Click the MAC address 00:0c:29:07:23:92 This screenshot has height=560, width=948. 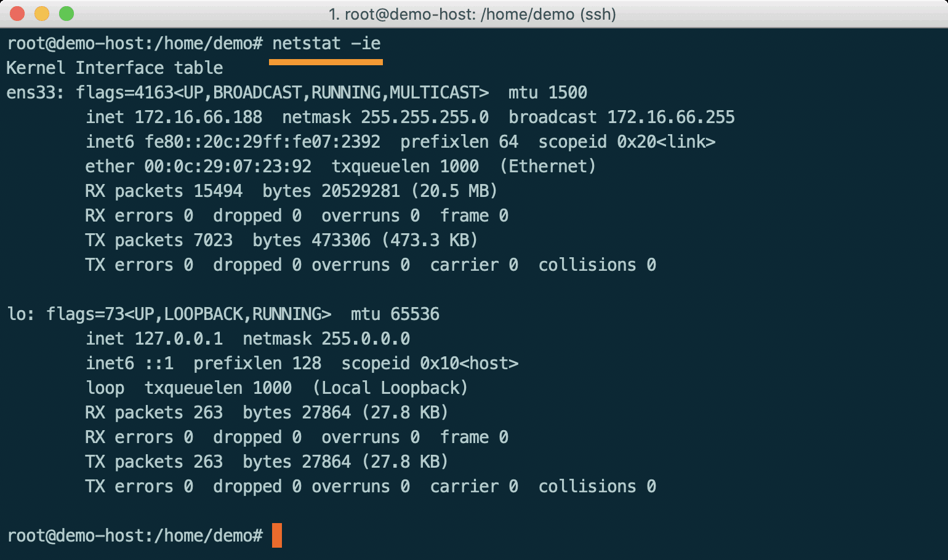point(228,166)
